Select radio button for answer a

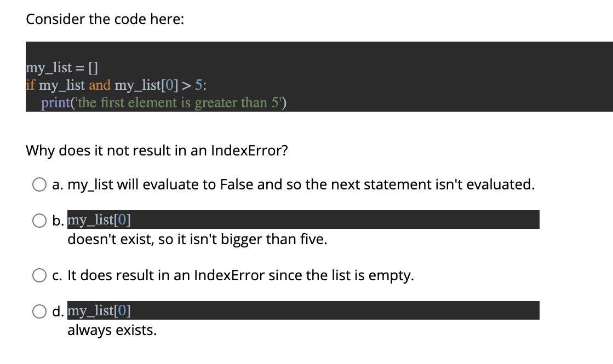tap(39, 184)
